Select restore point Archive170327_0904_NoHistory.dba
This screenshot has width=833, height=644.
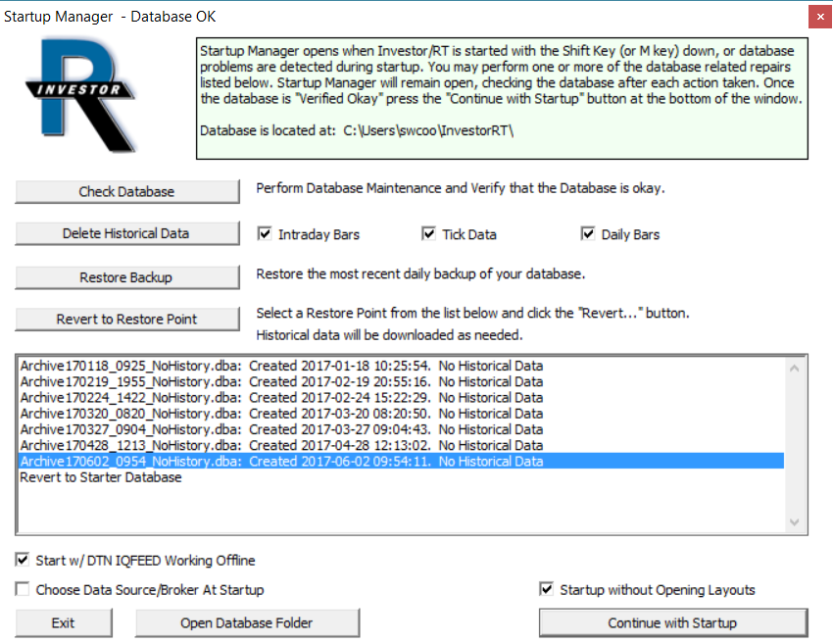(x=401, y=429)
